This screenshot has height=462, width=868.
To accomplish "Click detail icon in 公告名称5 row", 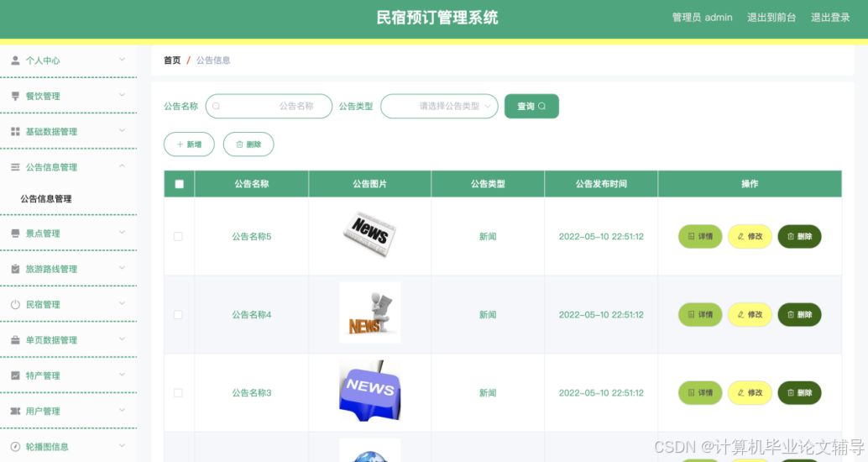I will (x=691, y=237).
